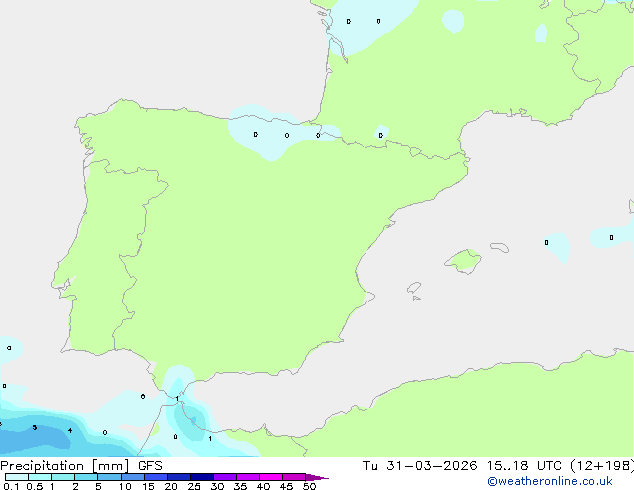Click the legend label '0.1'

pyautogui.click(x=11, y=486)
